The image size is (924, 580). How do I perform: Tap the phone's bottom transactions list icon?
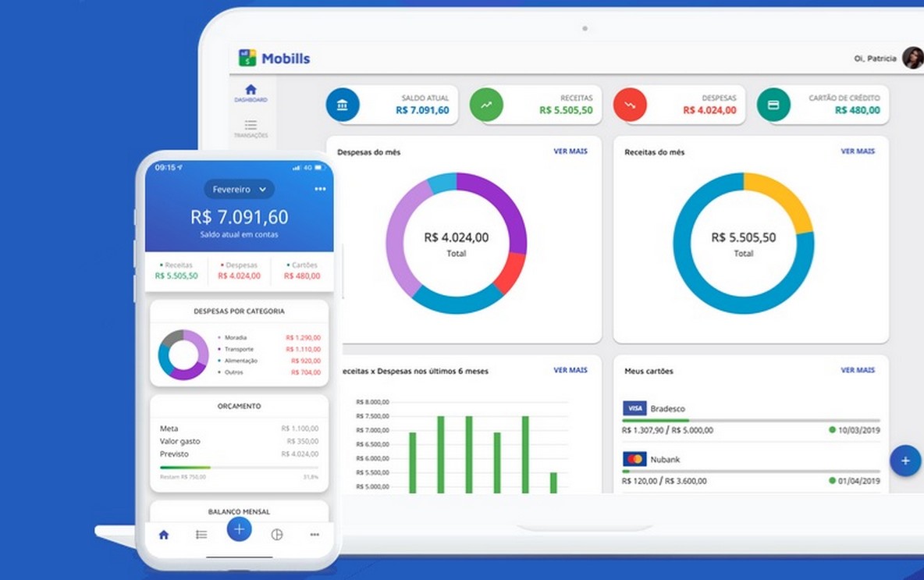(201, 535)
